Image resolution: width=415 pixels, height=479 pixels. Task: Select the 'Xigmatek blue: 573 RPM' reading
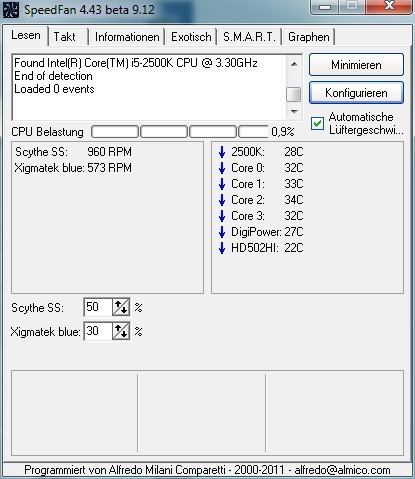pyautogui.click(x=73, y=168)
